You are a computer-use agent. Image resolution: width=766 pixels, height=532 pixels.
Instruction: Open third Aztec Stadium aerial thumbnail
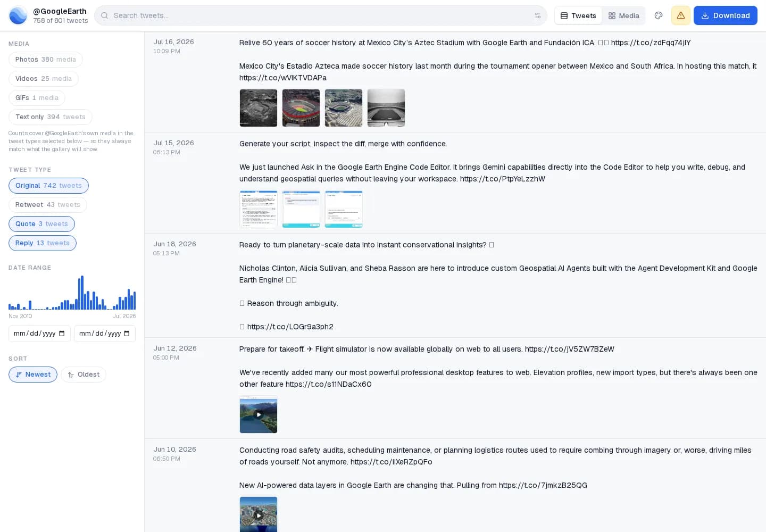[x=344, y=108]
